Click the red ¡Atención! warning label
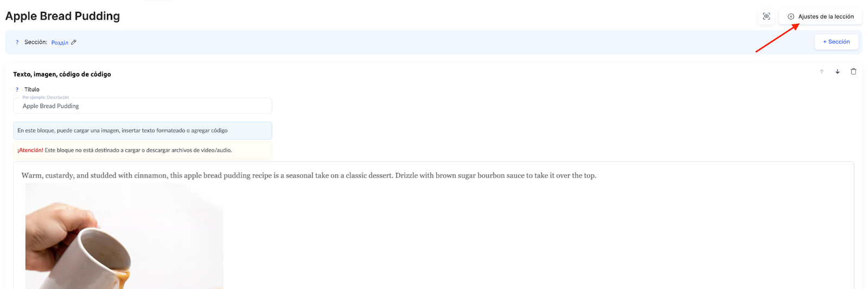The height and width of the screenshot is (289, 868). pos(30,150)
